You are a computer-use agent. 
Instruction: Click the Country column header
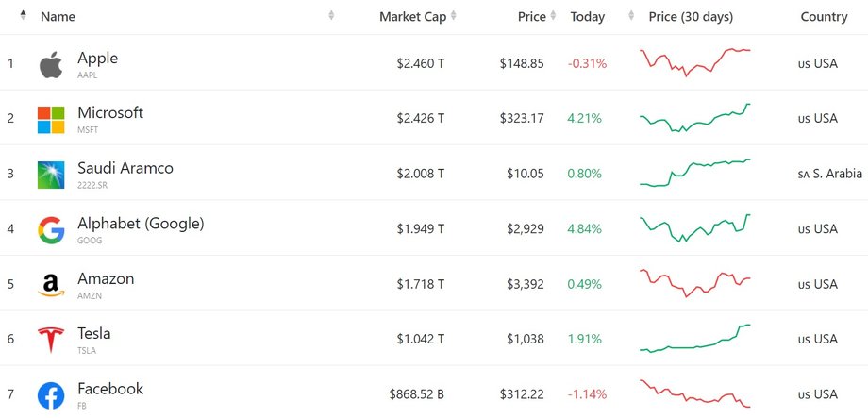coord(824,17)
